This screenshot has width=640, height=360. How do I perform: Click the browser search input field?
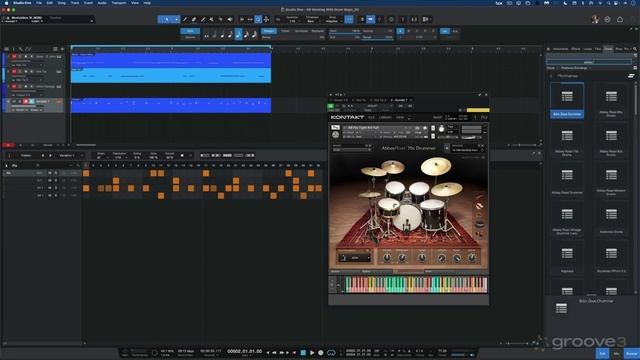point(589,62)
